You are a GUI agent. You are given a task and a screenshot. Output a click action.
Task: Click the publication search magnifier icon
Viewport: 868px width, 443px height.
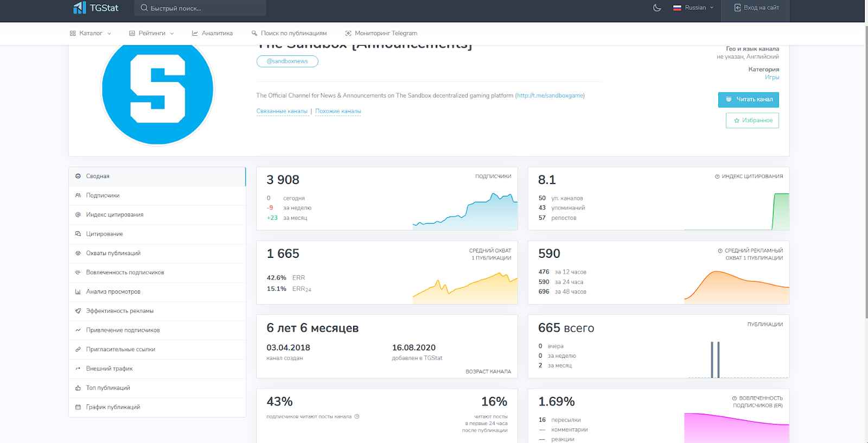tap(254, 33)
